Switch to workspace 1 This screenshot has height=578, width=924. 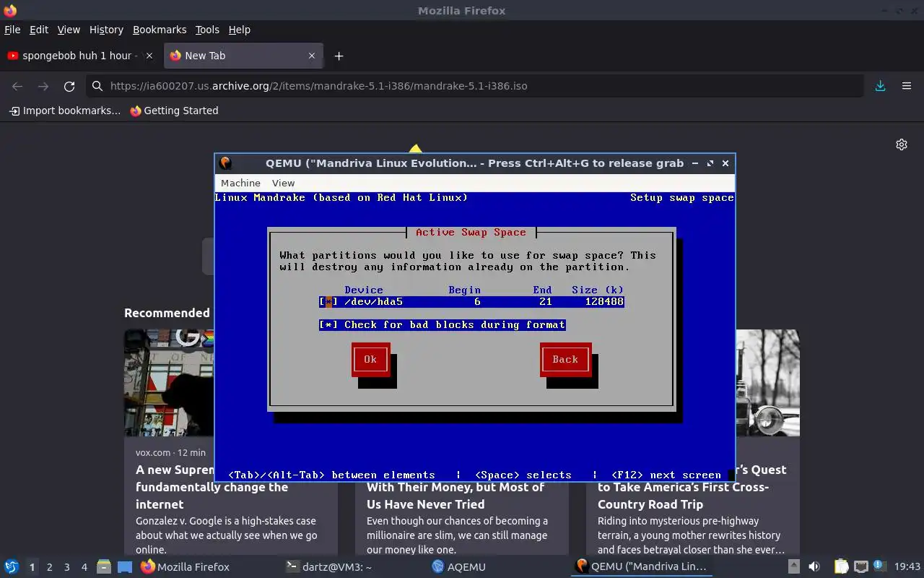(32, 567)
